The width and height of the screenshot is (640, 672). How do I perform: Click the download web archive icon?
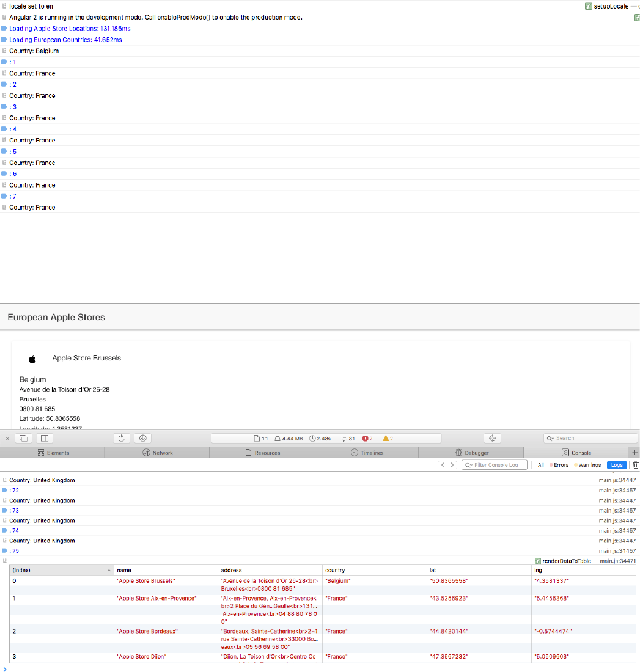pyautogui.click(x=143, y=438)
